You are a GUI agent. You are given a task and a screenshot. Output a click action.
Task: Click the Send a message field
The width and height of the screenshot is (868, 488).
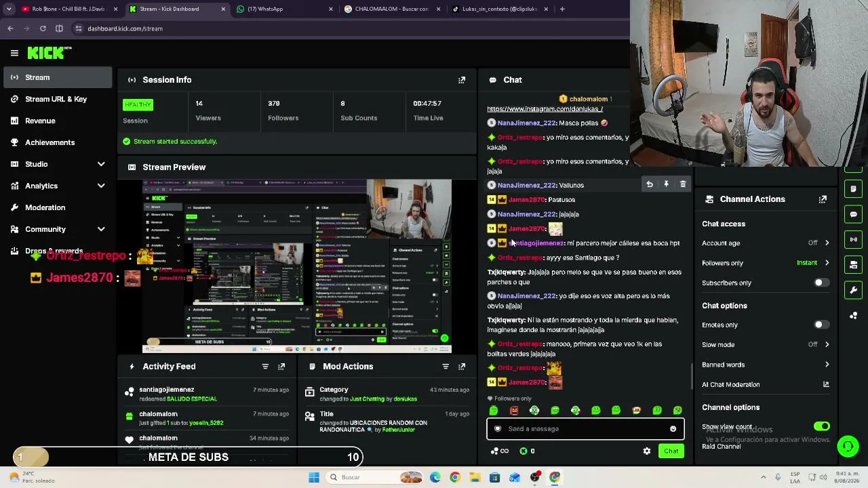[x=585, y=429]
